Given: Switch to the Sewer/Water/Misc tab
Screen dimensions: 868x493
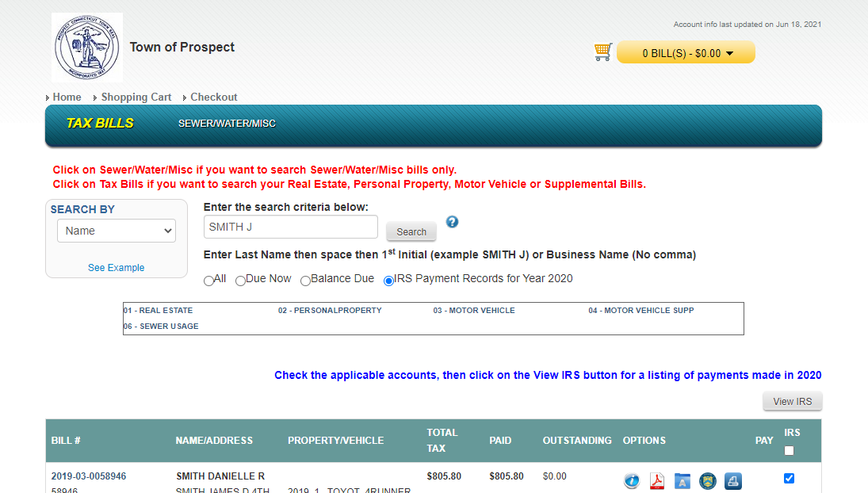Looking at the screenshot, I should 227,124.
